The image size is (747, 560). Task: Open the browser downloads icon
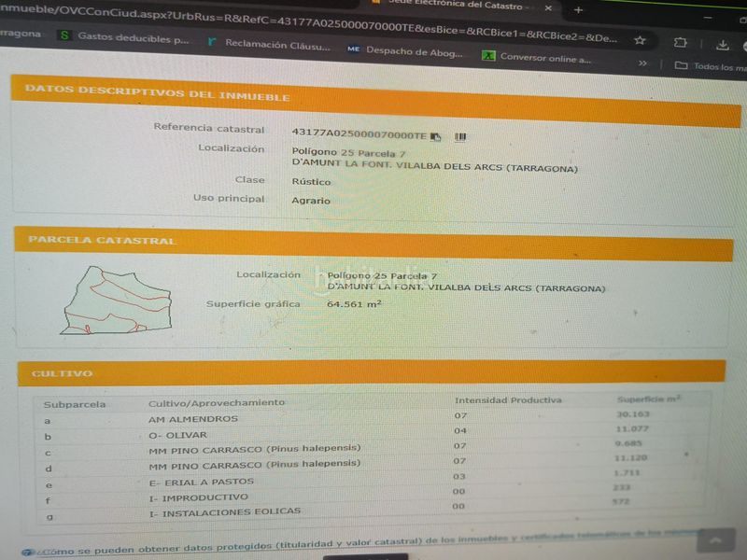coord(722,45)
